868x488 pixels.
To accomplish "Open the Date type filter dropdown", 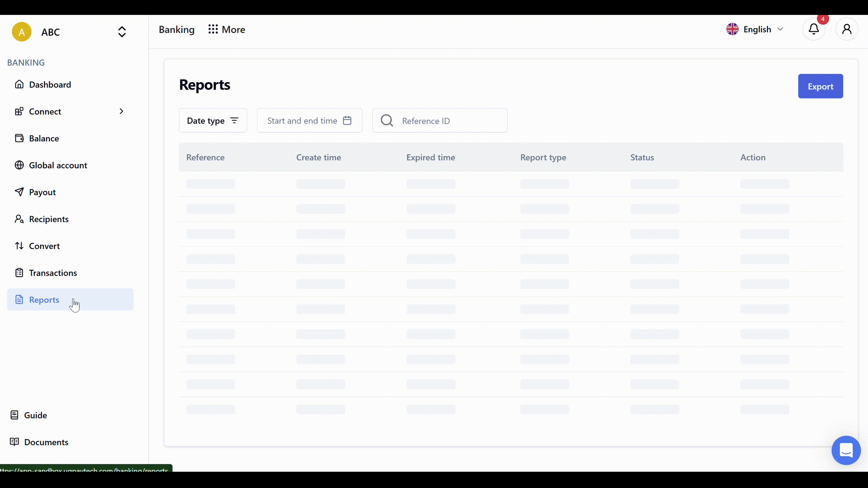I will click(213, 120).
